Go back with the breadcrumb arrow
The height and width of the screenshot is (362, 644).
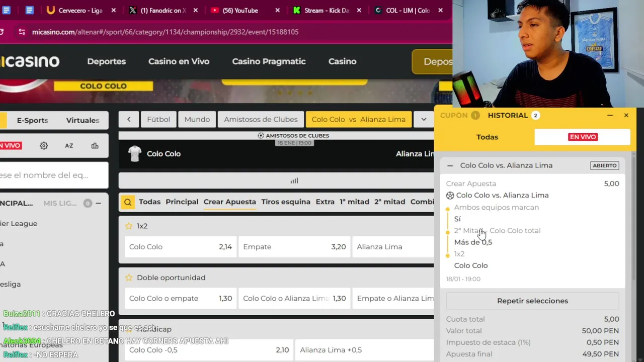[x=129, y=119]
